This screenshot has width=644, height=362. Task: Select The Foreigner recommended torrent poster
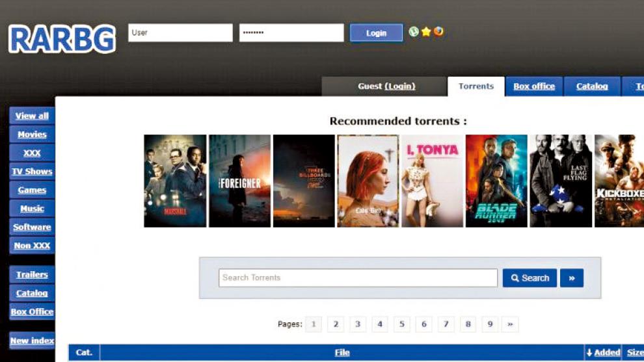pyautogui.click(x=239, y=181)
